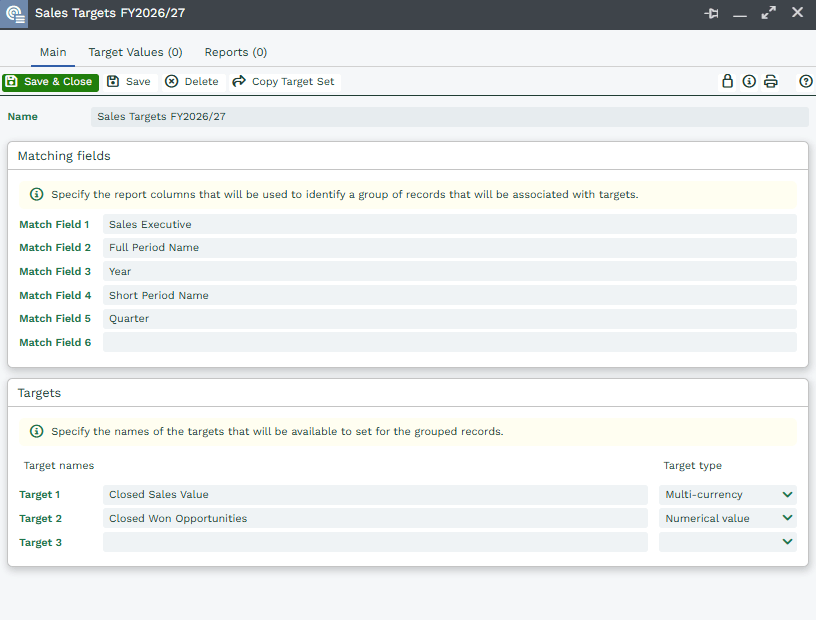Click the lock icon in the toolbar
This screenshot has height=620, width=816.
coord(728,82)
